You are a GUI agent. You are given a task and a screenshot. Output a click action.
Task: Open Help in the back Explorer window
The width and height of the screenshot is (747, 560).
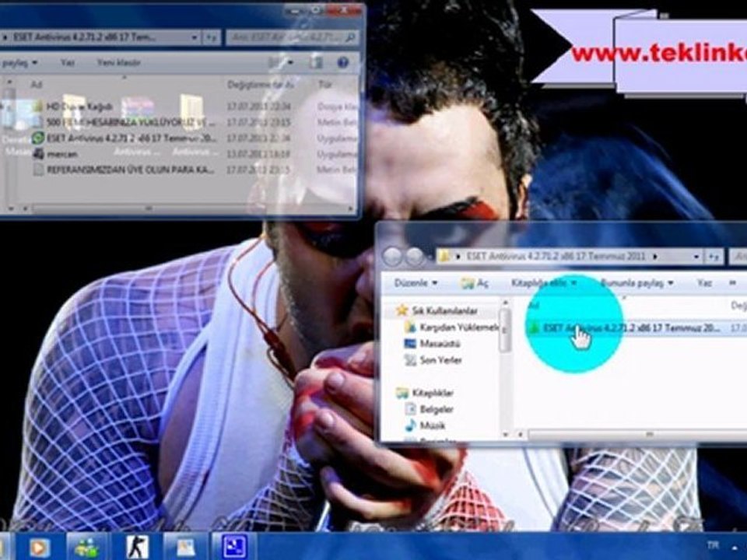[x=342, y=62]
